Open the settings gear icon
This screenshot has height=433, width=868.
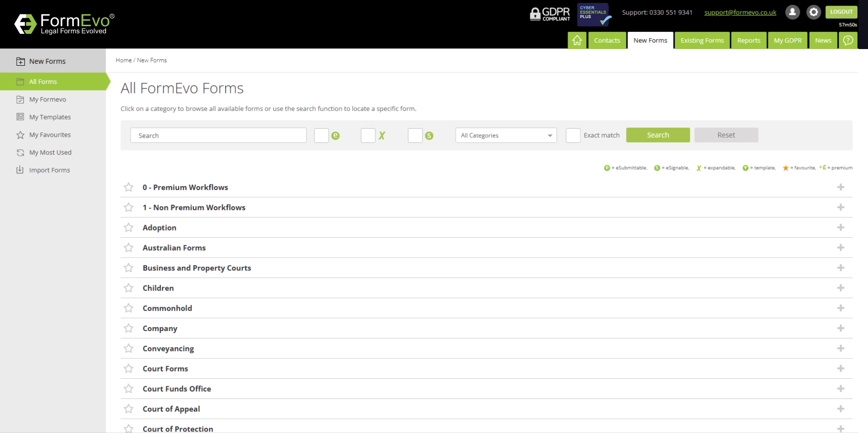tap(814, 12)
